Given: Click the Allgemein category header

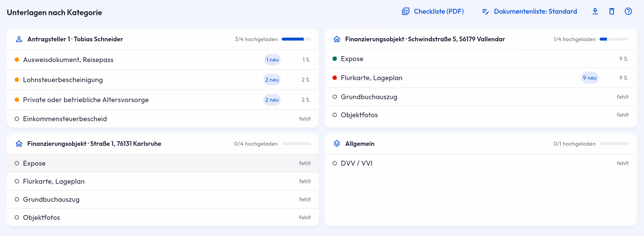Looking at the screenshot, I should (481, 144).
